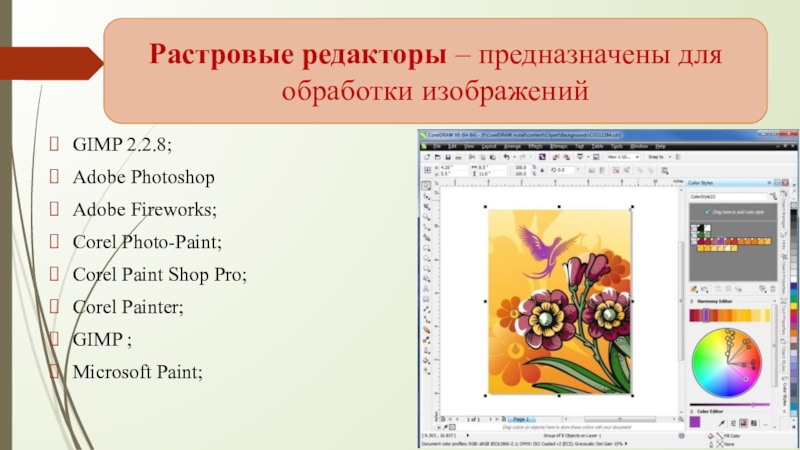Open the Edit menu

[452, 146]
